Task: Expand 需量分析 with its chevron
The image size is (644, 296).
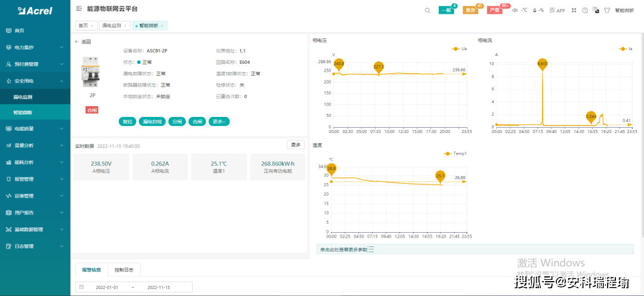Action: 61,146
